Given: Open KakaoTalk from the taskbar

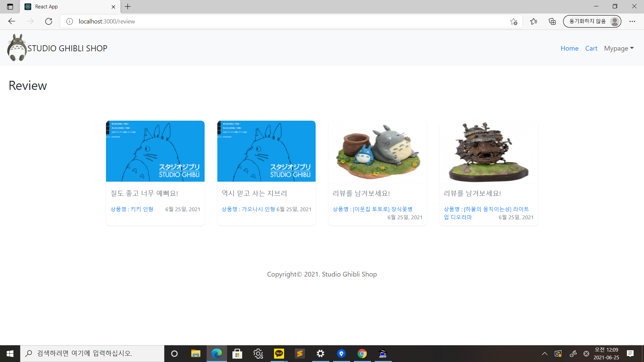Looking at the screenshot, I should tap(279, 353).
